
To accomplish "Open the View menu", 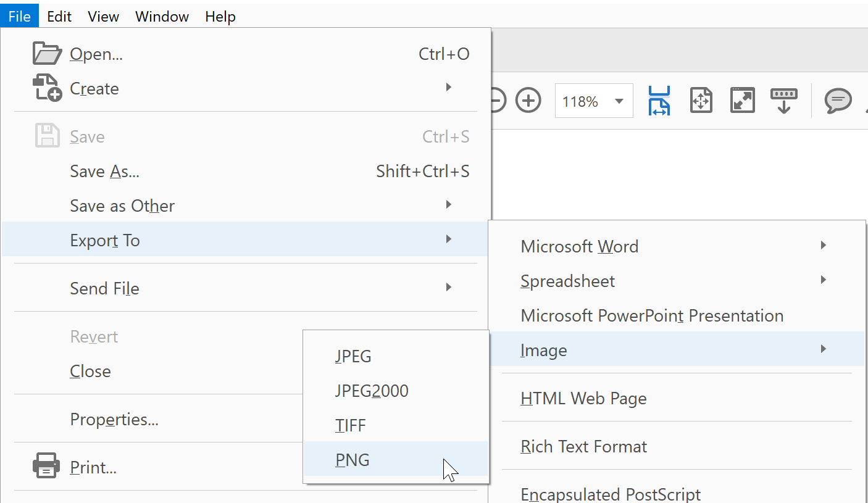I will coord(103,16).
